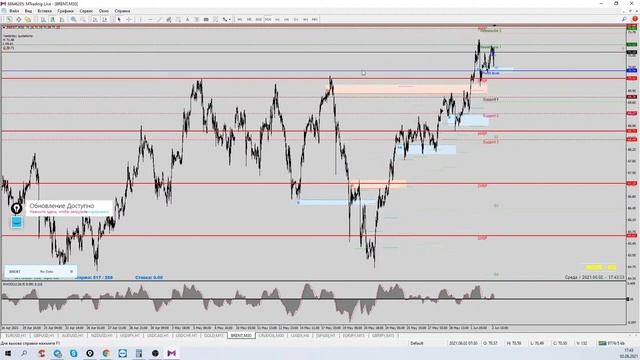Switch chart to M1 timeframe

240,19
